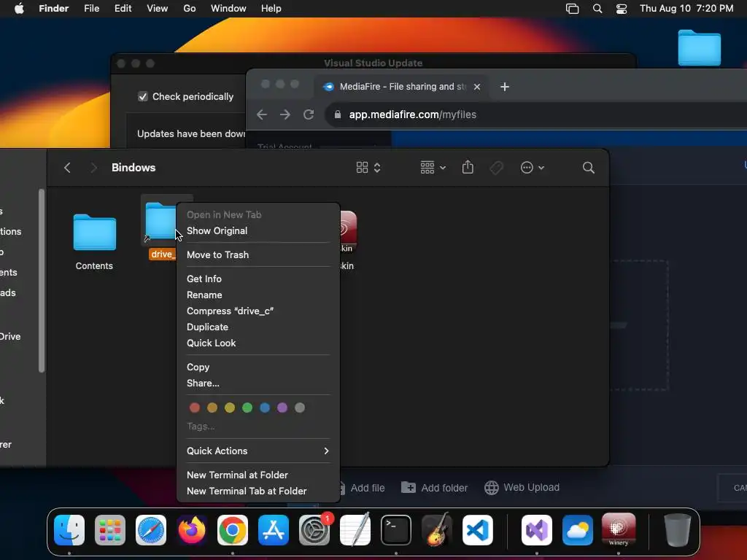Viewport: 747px width, 560px height.
Task: Launch Launchpad from the Dock
Action: pos(110,530)
